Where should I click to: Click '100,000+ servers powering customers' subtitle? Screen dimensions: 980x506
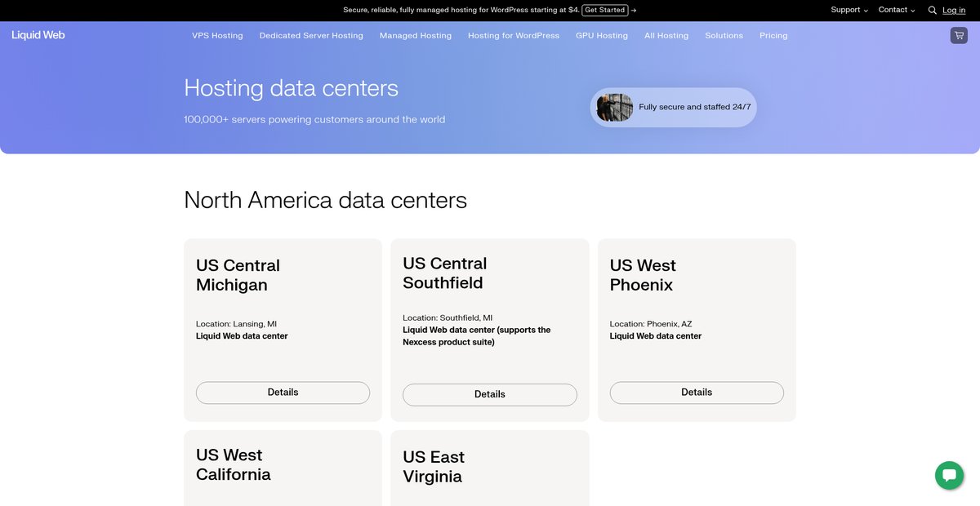click(314, 119)
